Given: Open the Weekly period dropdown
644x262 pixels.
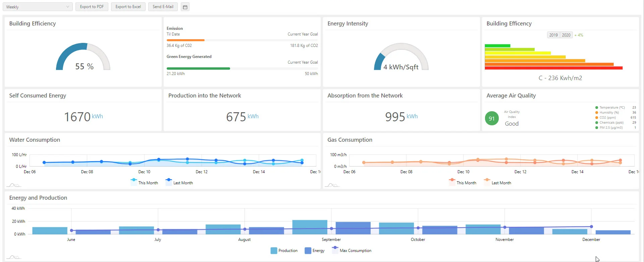Looking at the screenshot, I should point(38,7).
